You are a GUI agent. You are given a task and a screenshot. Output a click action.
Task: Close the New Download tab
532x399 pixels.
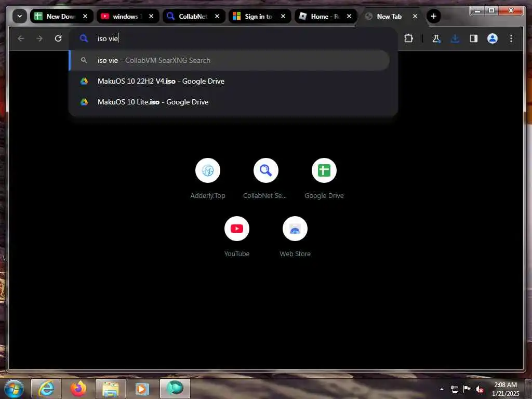85,16
